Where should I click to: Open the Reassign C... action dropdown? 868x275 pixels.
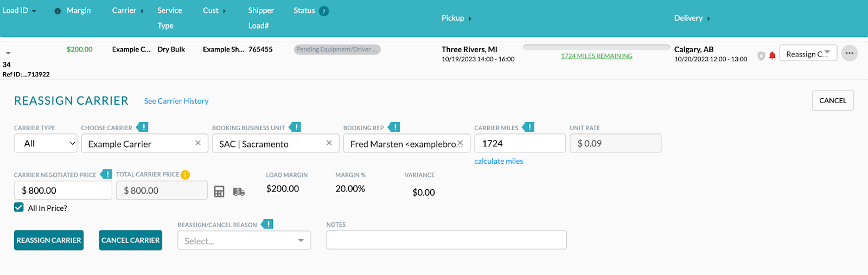(808, 53)
